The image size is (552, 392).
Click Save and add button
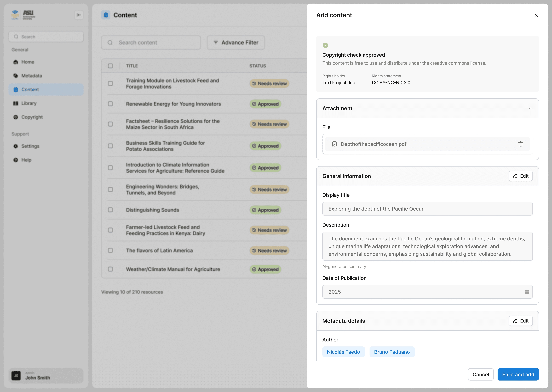tap(518, 374)
